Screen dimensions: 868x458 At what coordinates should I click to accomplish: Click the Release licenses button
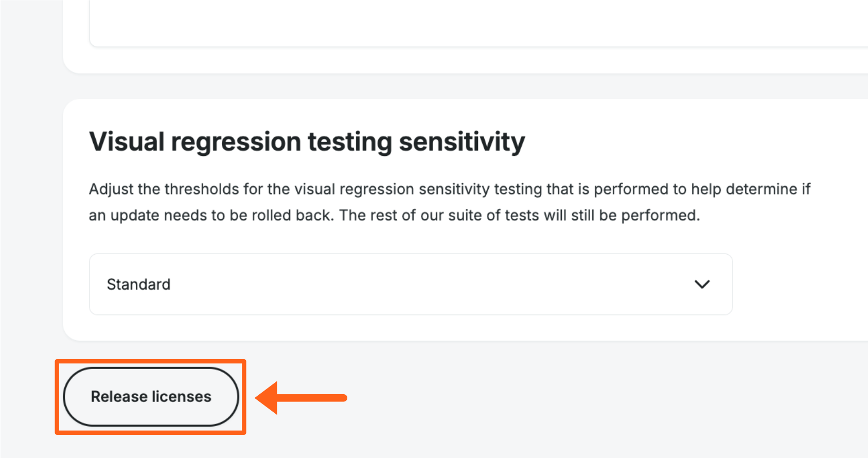[x=151, y=396]
